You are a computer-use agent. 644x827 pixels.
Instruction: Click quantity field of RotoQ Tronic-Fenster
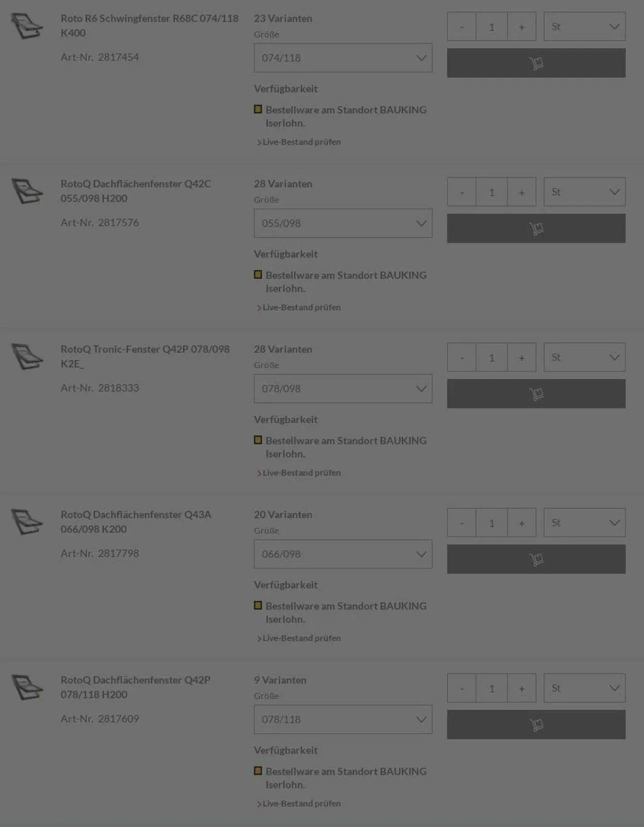coord(492,358)
